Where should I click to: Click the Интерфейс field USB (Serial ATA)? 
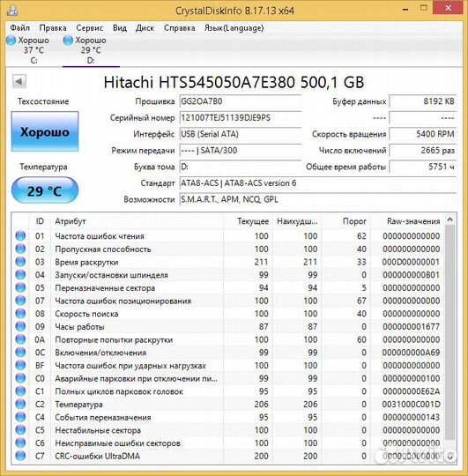[x=240, y=134]
